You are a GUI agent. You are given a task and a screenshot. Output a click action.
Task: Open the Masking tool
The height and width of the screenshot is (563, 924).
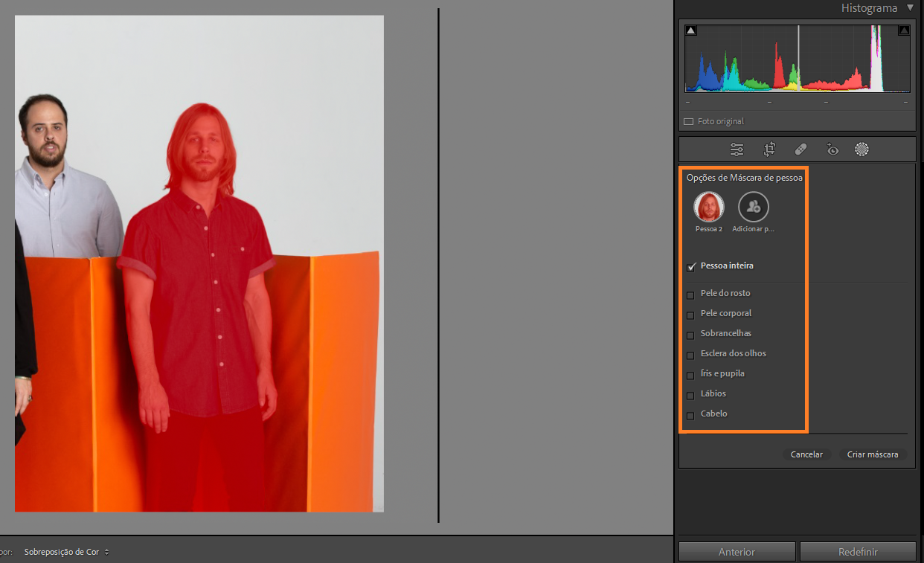(x=862, y=149)
